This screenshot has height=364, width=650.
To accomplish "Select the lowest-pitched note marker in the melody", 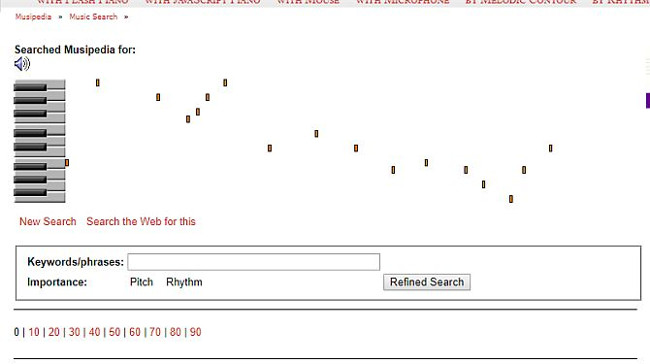I will point(511,199).
